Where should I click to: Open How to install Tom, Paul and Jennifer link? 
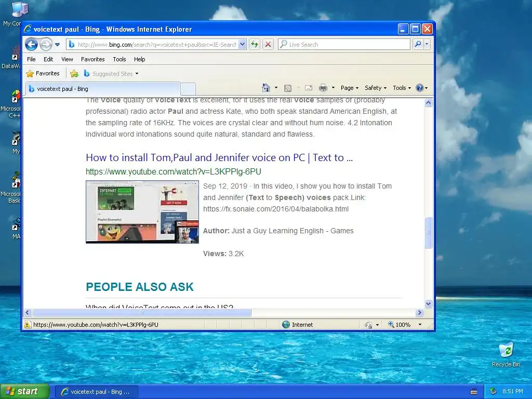click(x=219, y=158)
